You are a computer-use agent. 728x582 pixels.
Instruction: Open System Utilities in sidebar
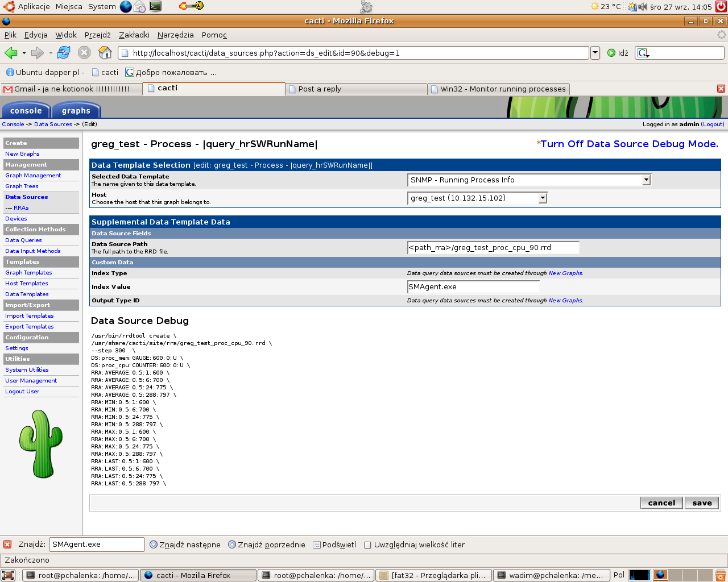tap(27, 370)
